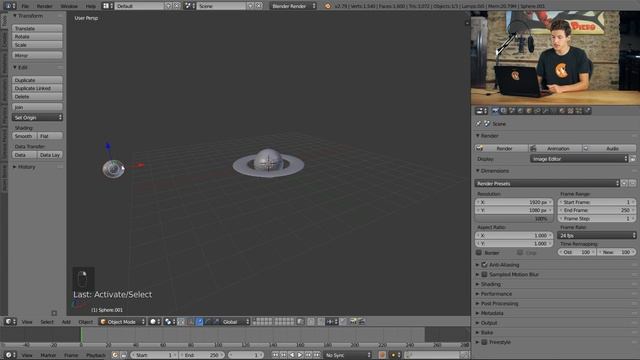Open the Image Editor display dropdown
640x360 pixels.
579,159
